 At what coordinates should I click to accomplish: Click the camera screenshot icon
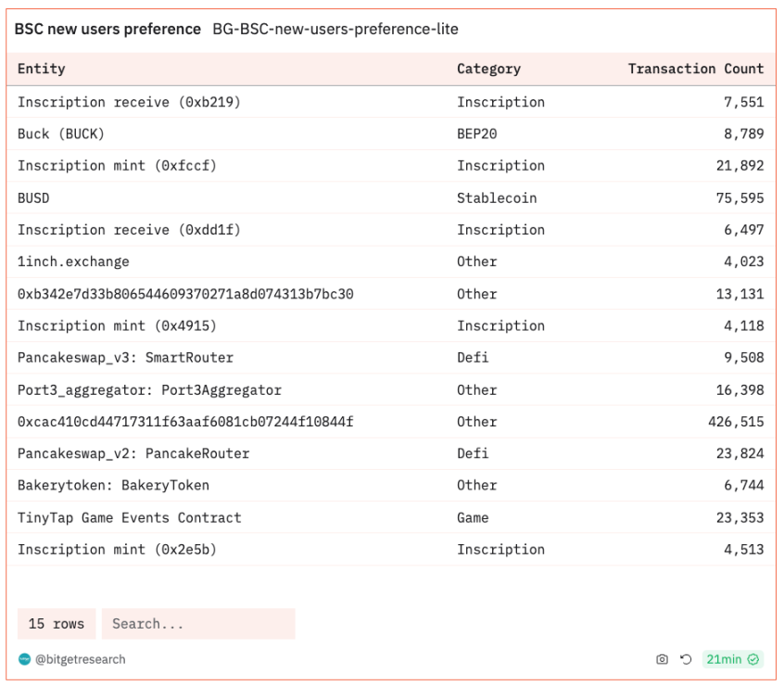pos(662,659)
